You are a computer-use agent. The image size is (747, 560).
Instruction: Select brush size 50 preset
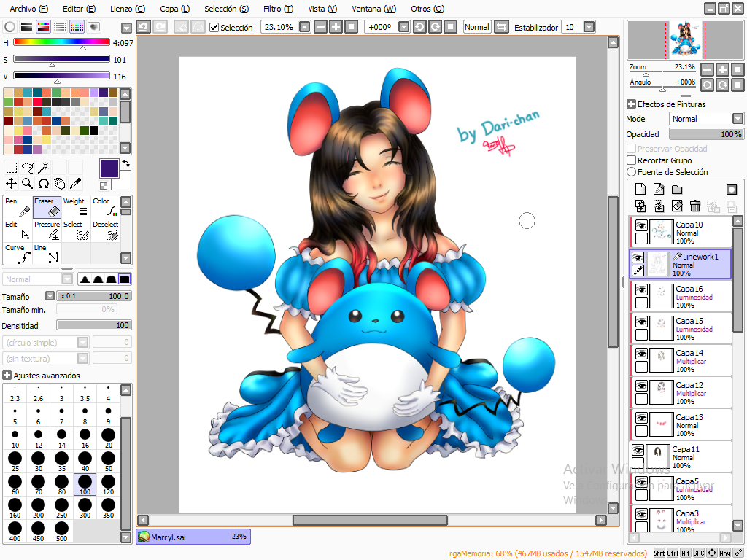[108, 462]
